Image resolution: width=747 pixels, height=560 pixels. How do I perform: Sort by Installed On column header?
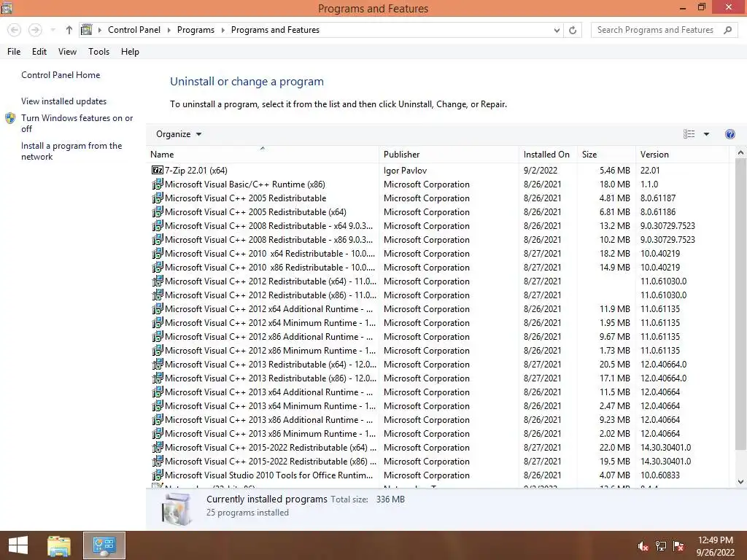tap(548, 155)
